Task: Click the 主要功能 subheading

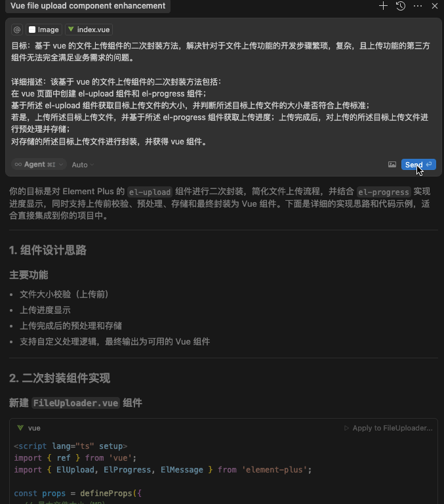Action: (29, 275)
